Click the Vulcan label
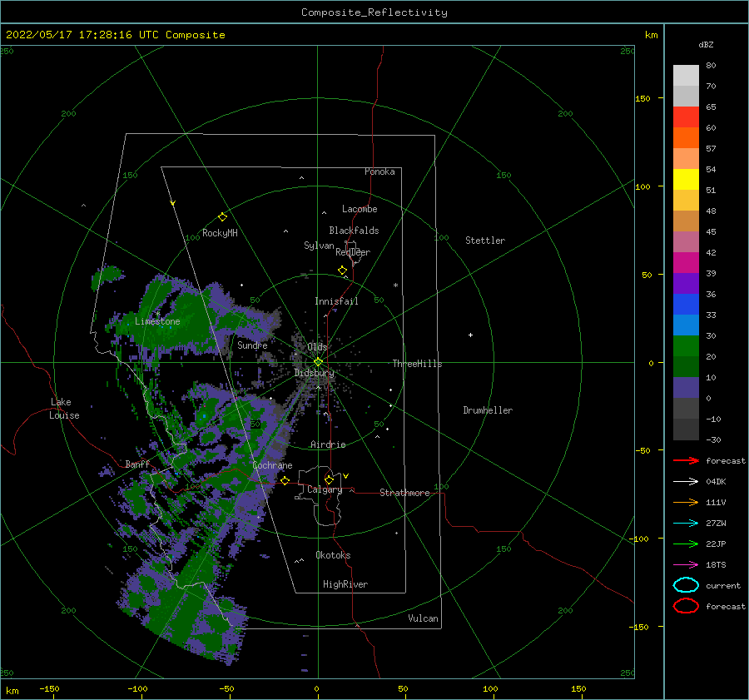This screenshot has height=700, width=749. (423, 618)
